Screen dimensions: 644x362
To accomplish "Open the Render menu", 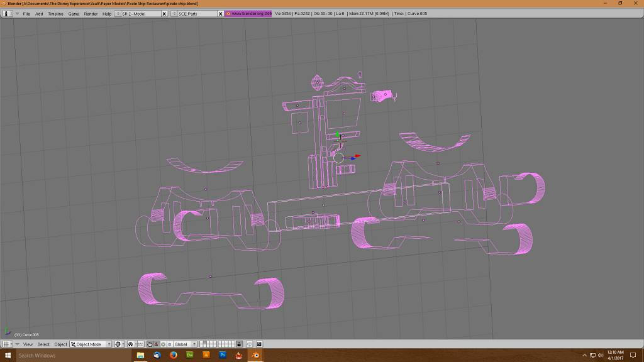I will click(x=91, y=14).
